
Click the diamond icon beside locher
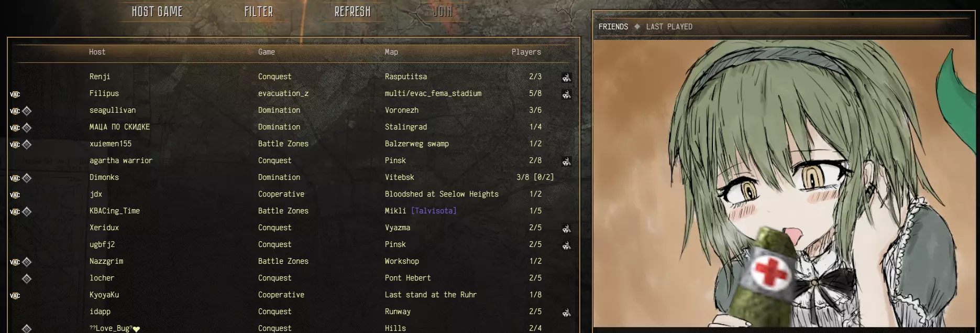[27, 278]
